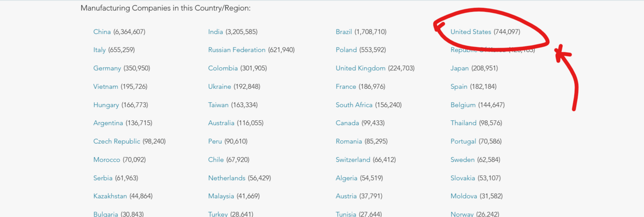Select the Germany link
Viewport: 644px width, 217px height.
coord(107,68)
